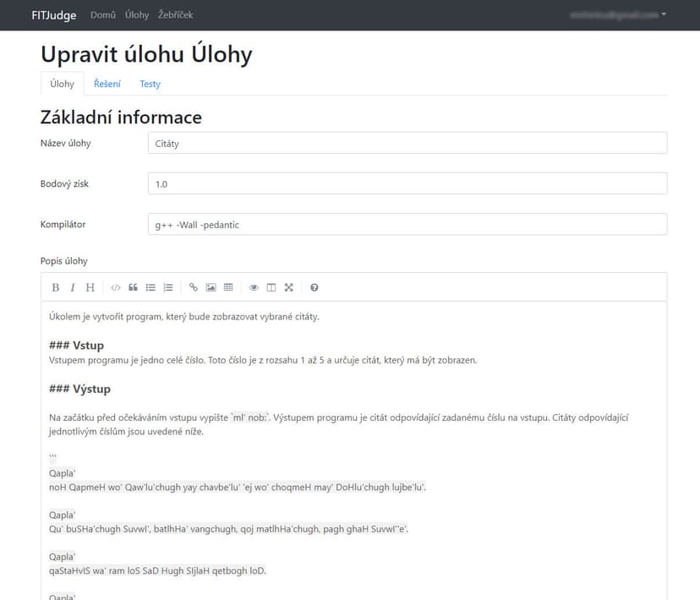This screenshot has width=700, height=600.
Task: Switch to the Testy tab
Action: tap(150, 84)
